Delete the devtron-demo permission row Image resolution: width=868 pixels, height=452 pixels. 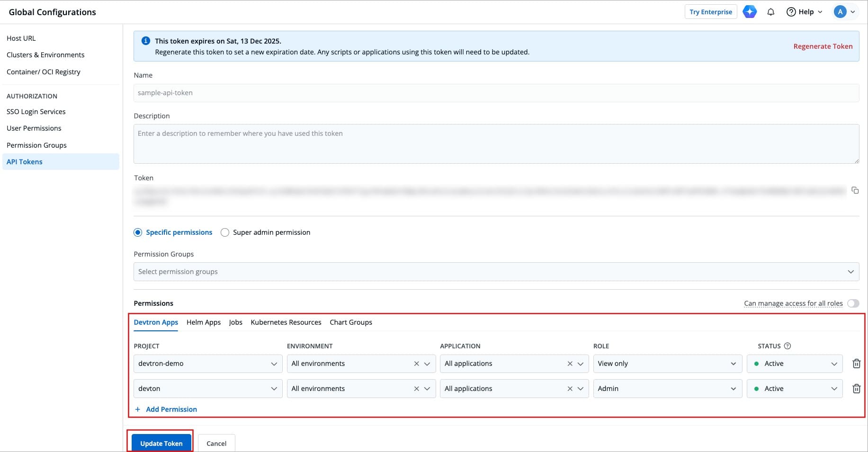(x=856, y=363)
